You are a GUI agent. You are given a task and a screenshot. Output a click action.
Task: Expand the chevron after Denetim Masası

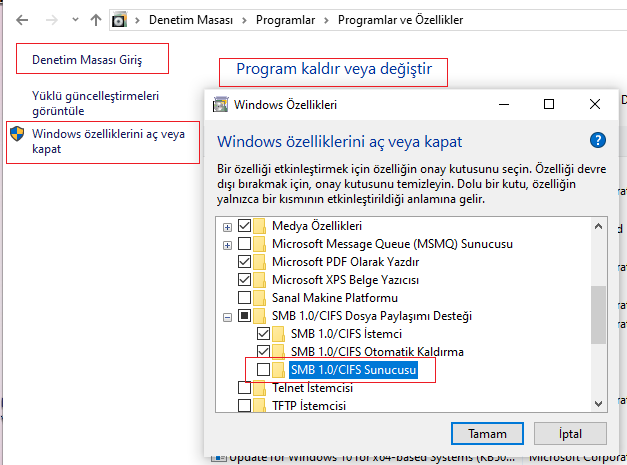[244, 20]
